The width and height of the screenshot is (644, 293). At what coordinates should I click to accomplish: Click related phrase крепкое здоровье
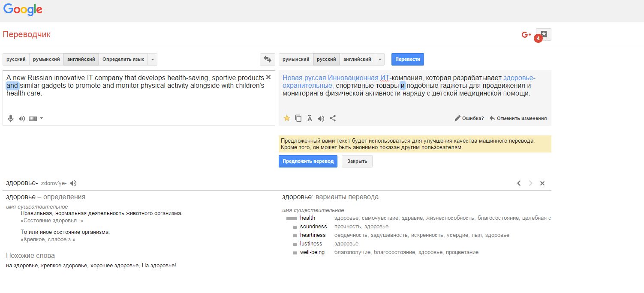pyautogui.click(x=65, y=266)
